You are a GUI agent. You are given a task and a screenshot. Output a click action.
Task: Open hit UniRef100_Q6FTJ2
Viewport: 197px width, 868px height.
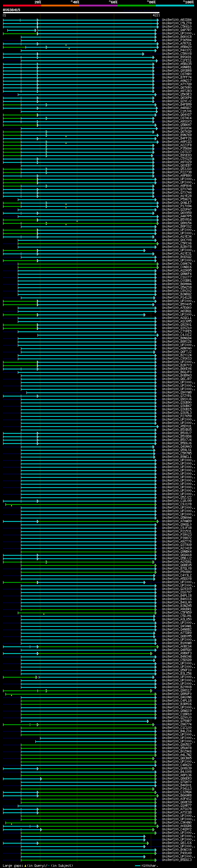[x=176, y=352]
